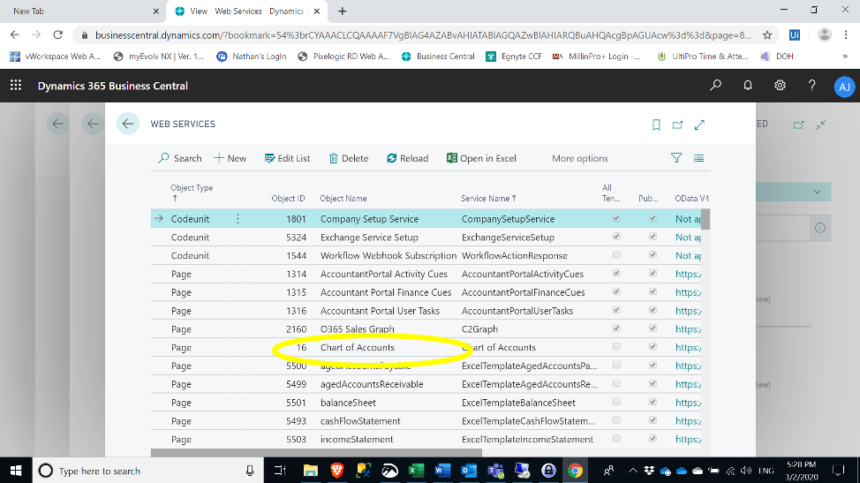
Task: Show hidden system tray icons
Action: [x=632, y=470]
